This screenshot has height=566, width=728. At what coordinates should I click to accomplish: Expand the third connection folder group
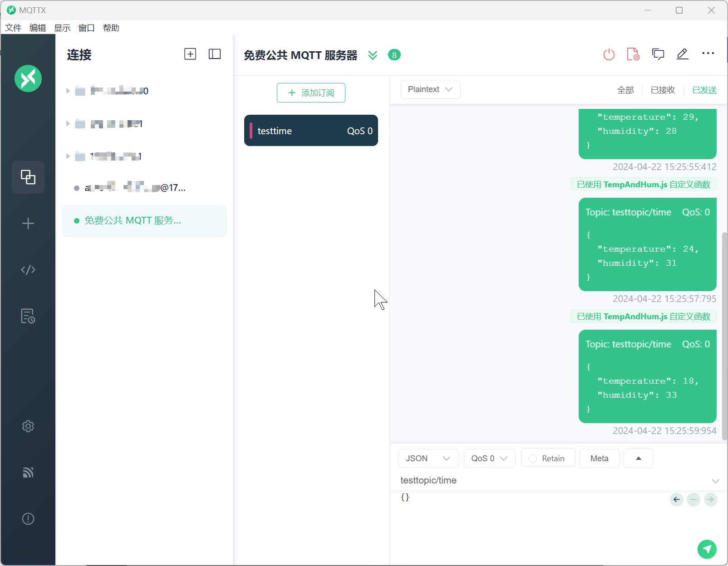68,156
